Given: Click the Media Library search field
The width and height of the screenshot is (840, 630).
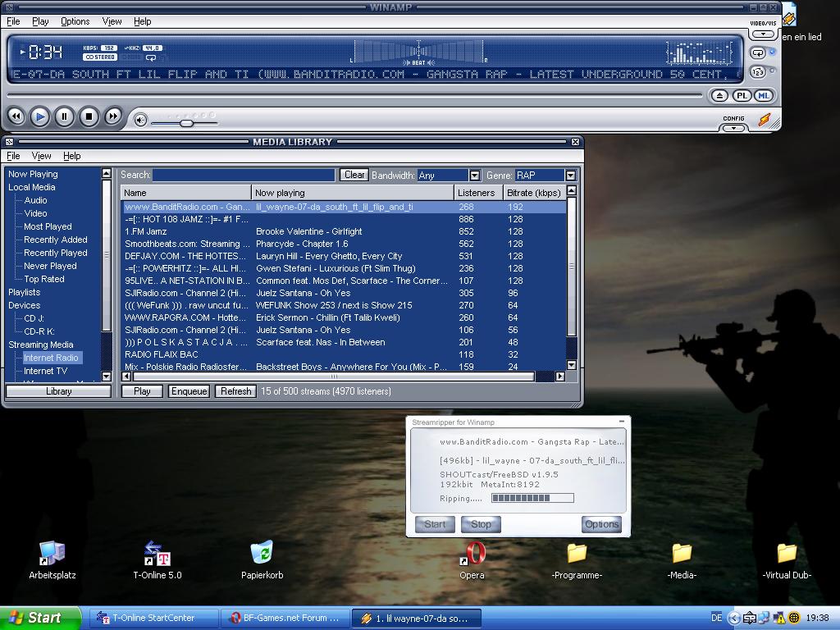Looking at the screenshot, I should point(244,176).
